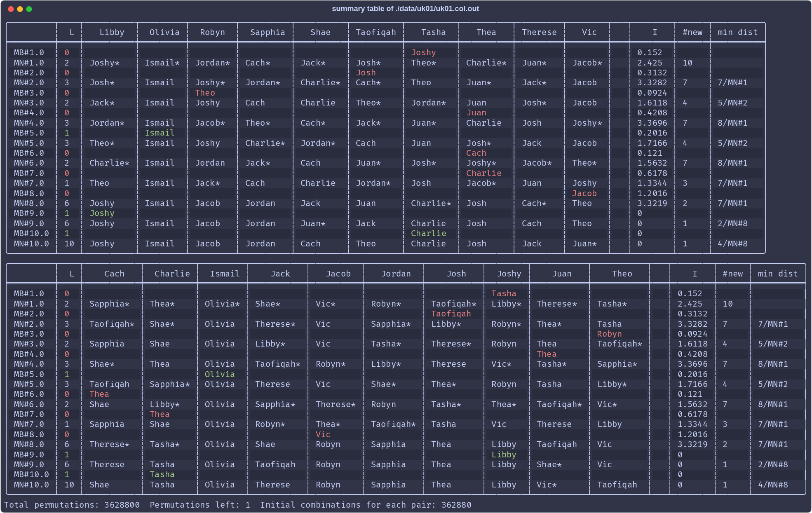Click the red 'Vic' cell in bottom MB#8.0 row

323,434
